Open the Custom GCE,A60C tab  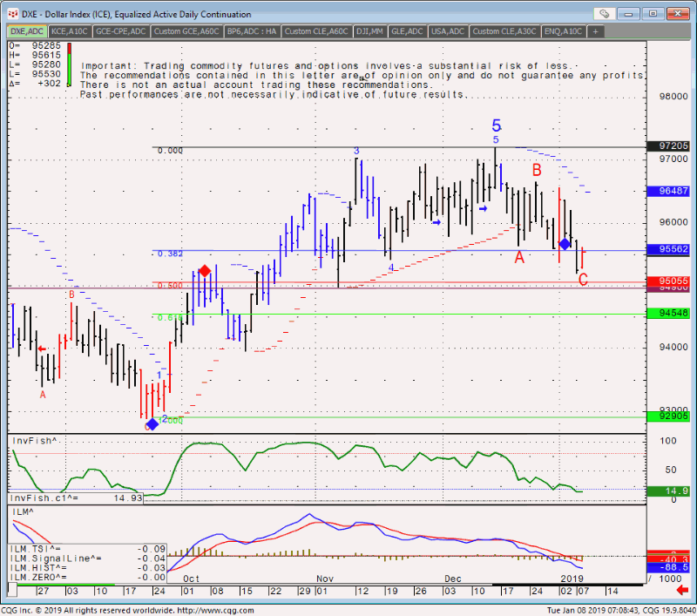pyautogui.click(x=186, y=31)
